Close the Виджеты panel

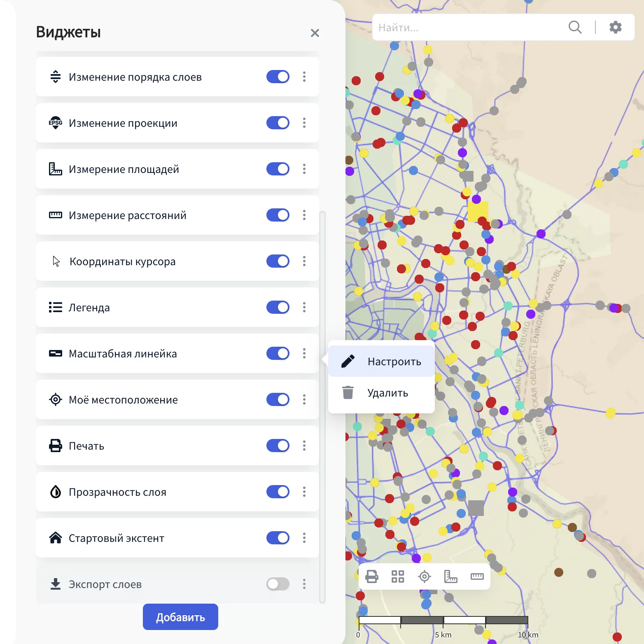click(315, 33)
